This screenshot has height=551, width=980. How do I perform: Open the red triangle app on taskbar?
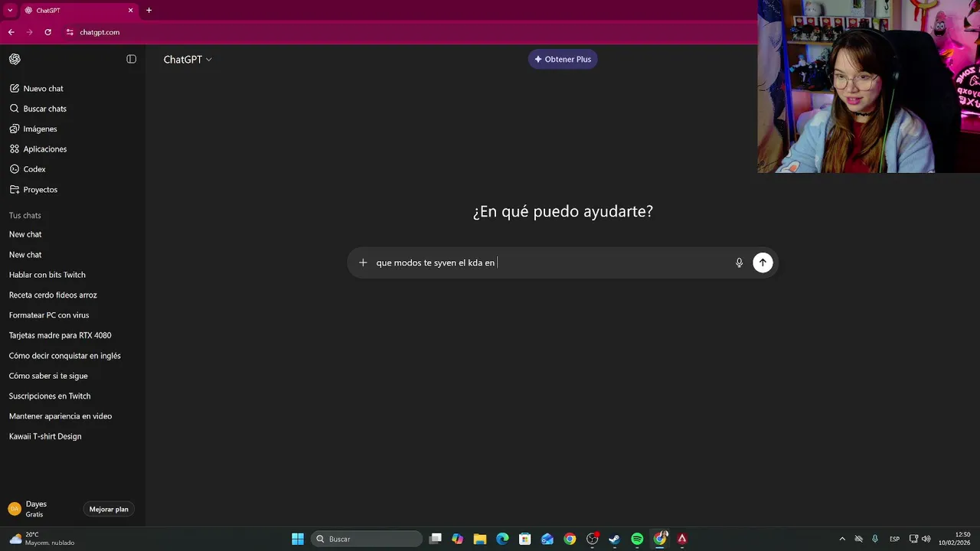point(682,539)
